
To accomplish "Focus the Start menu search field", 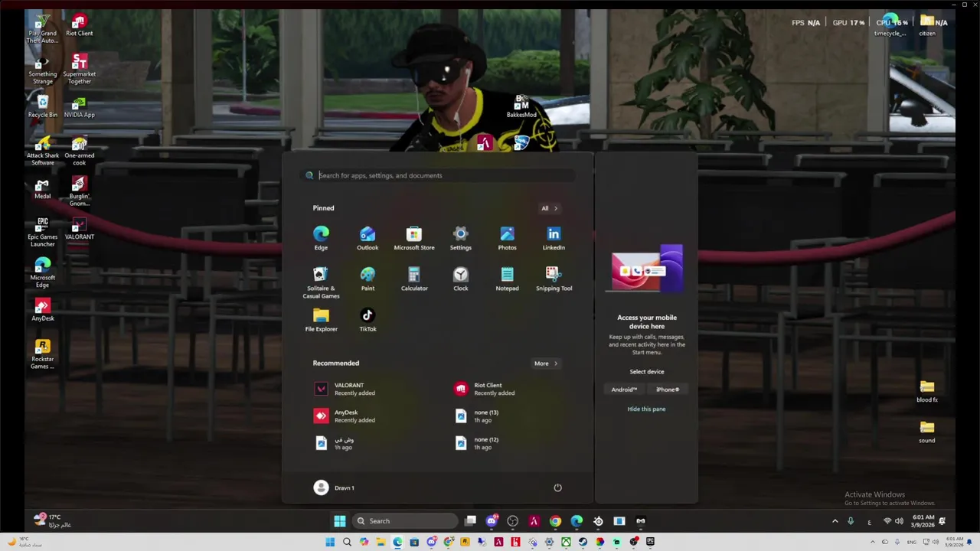I will (439, 175).
